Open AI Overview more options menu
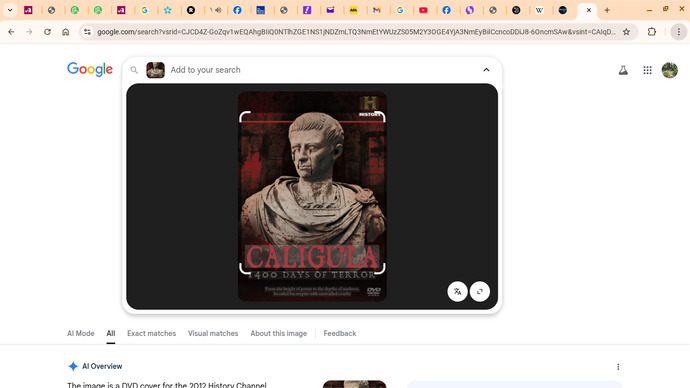690x388 pixels. point(618,366)
